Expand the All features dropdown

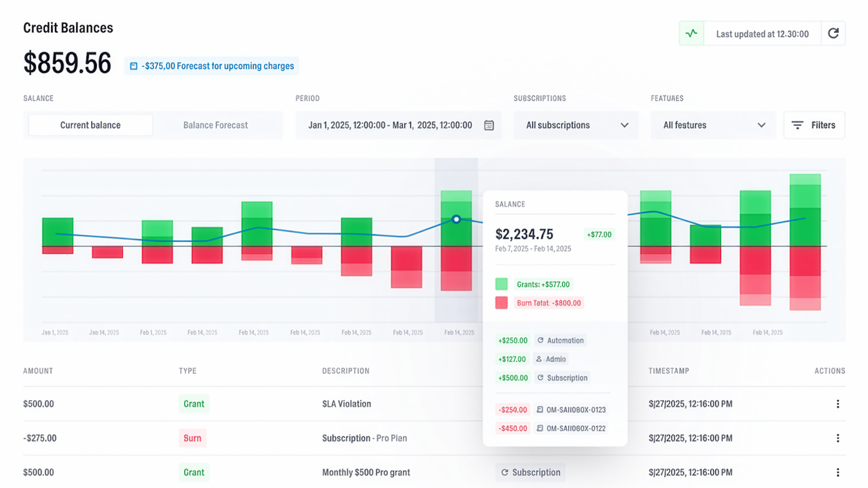coord(713,125)
